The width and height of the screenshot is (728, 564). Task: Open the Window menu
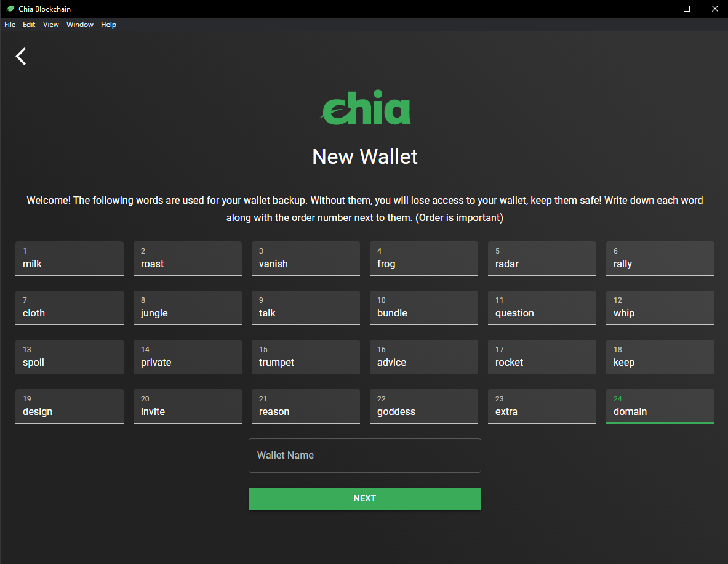tap(80, 25)
